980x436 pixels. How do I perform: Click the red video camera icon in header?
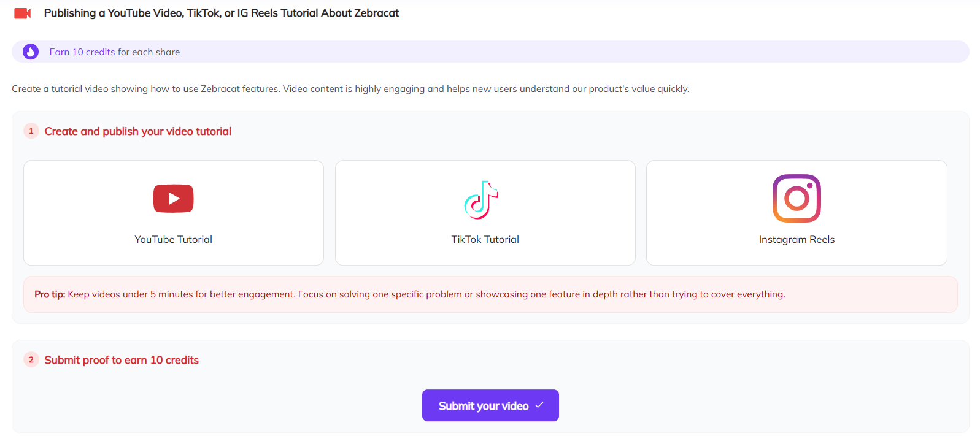click(x=23, y=13)
